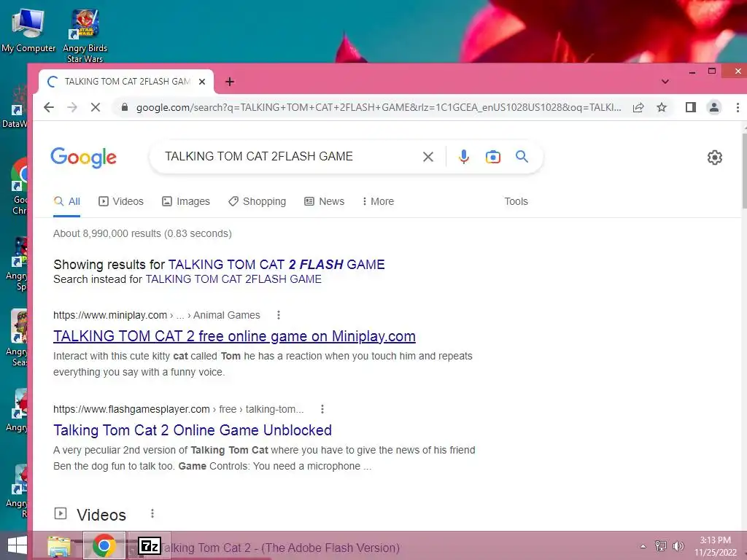
Task: Start a voice search with the microphone
Action: tap(463, 157)
